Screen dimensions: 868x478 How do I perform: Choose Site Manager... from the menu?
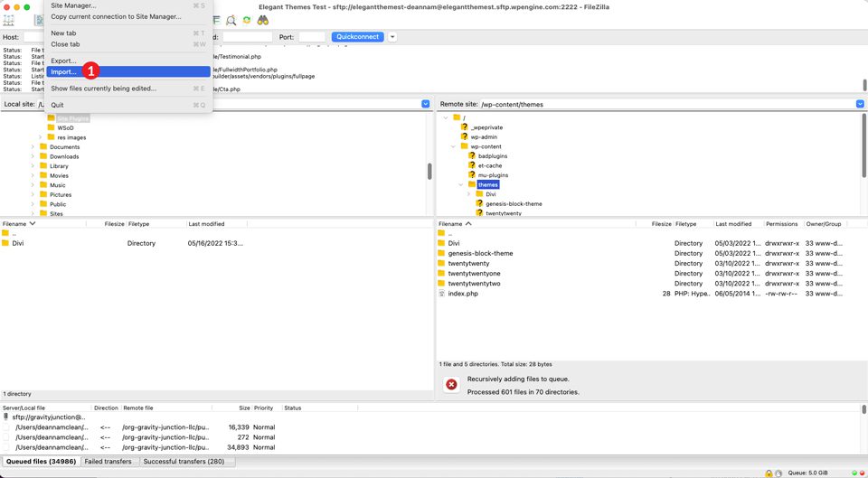click(x=128, y=5)
